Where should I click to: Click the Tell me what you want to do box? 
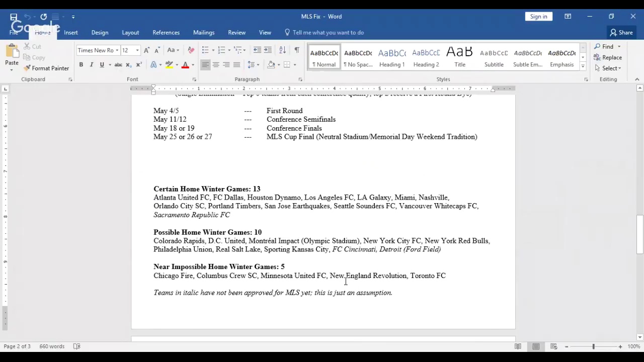[x=324, y=33]
